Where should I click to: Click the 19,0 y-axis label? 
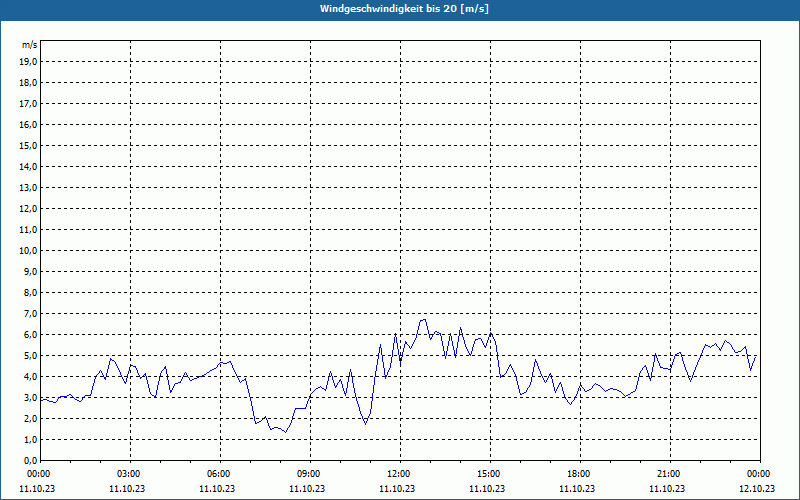click(28, 61)
